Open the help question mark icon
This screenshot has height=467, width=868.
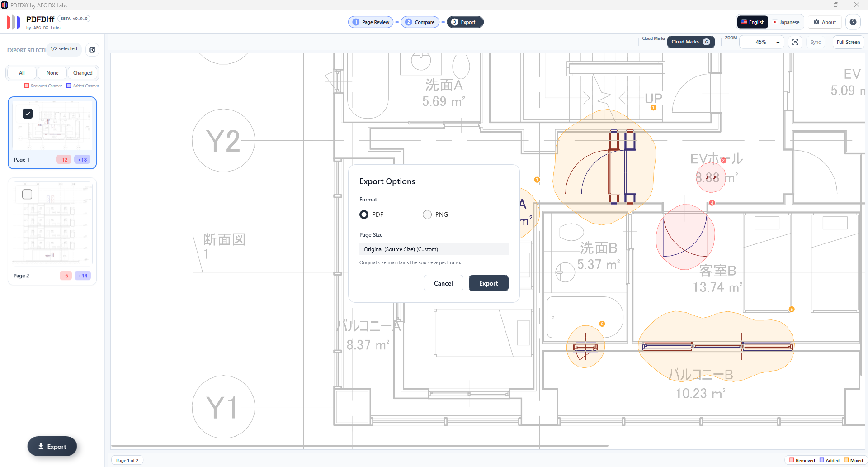[x=853, y=22]
